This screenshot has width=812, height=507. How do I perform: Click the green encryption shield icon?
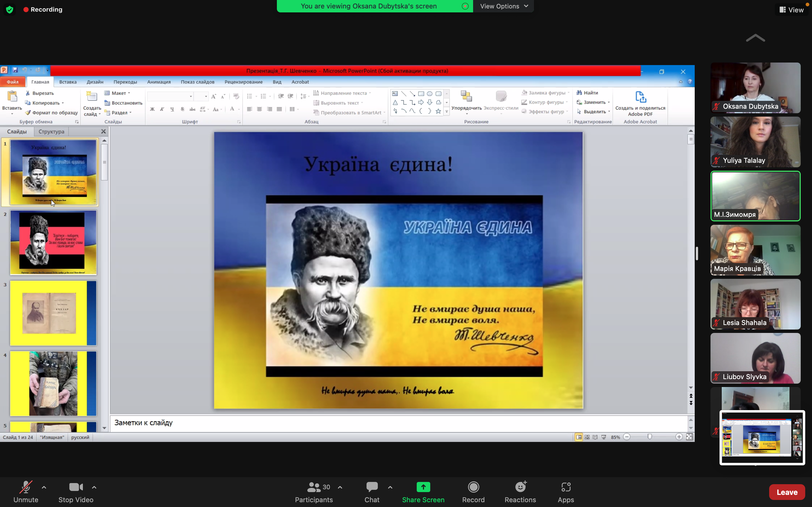tap(10, 9)
